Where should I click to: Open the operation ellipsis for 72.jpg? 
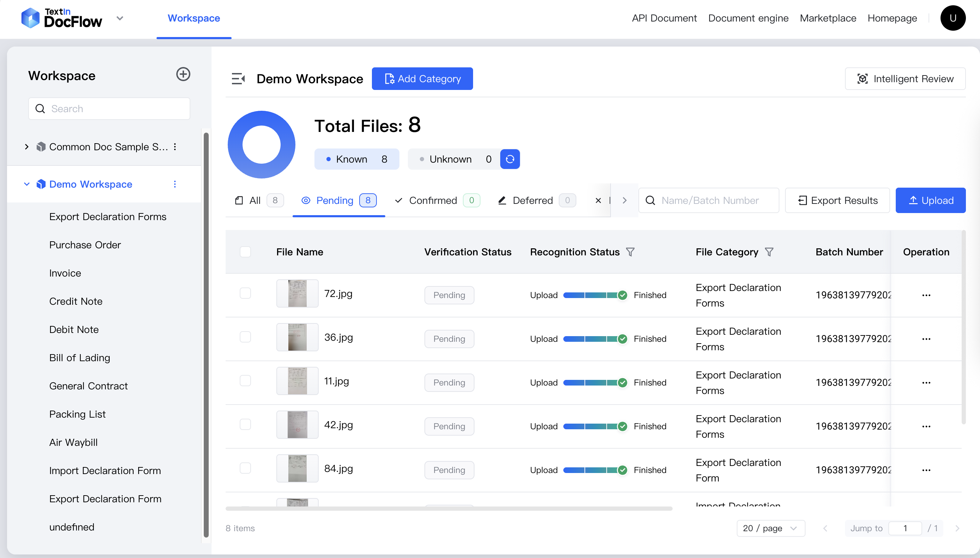(x=926, y=295)
